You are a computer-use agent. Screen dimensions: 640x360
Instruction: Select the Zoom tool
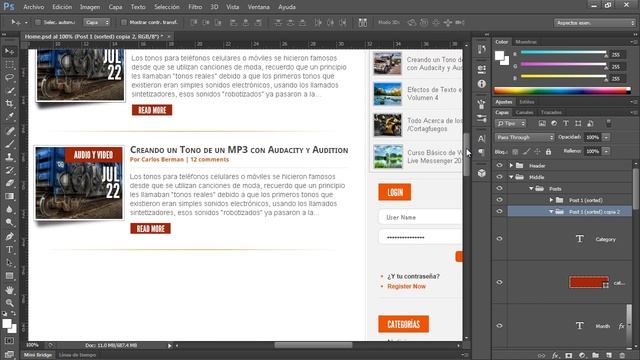pos(9,302)
